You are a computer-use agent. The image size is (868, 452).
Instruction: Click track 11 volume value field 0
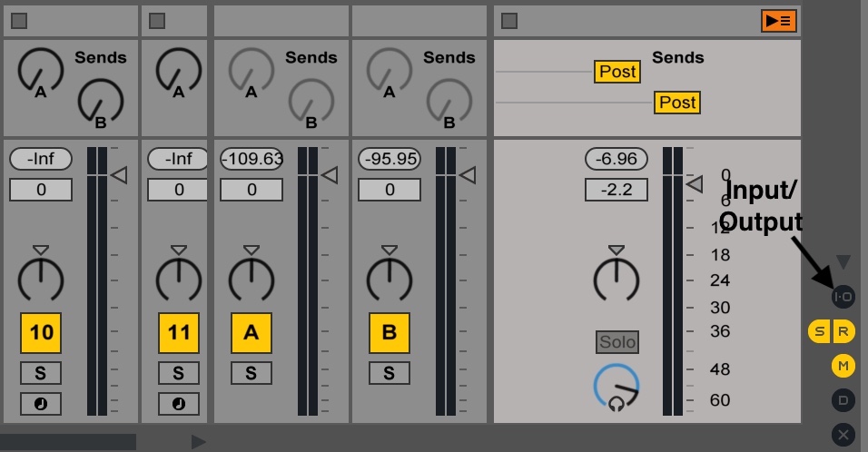(x=178, y=190)
